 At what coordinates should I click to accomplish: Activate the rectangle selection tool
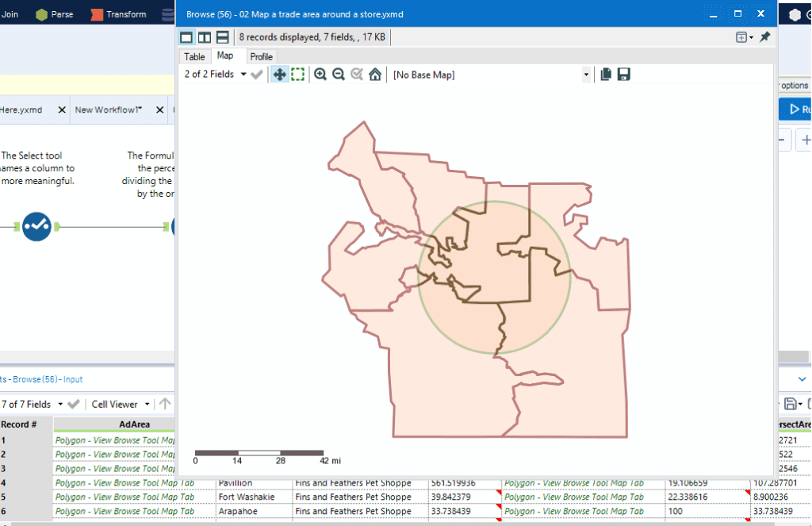tap(297, 75)
